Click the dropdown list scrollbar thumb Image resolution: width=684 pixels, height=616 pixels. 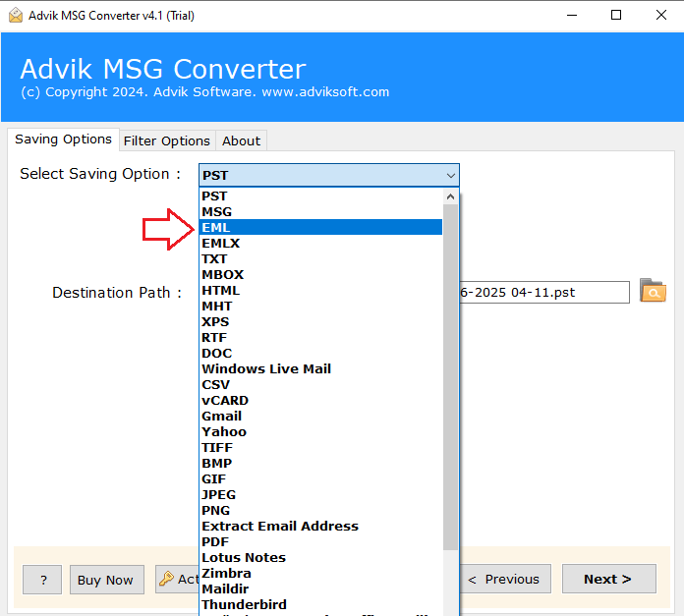(x=451, y=377)
